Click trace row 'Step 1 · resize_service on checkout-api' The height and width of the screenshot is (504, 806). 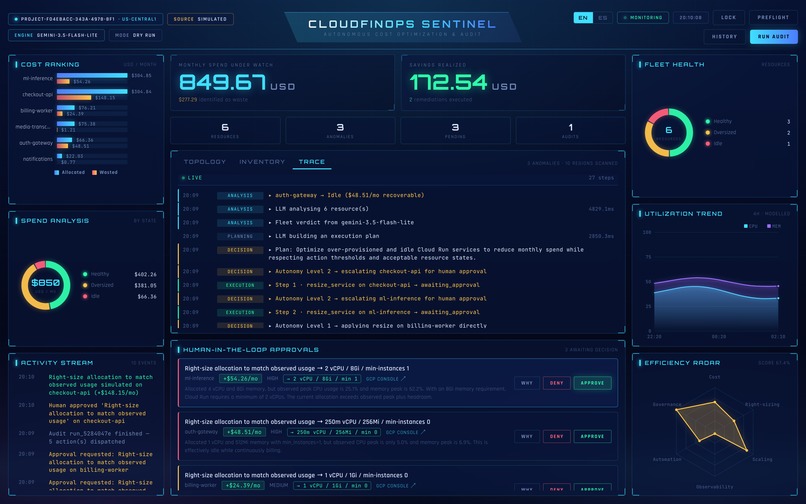tap(398, 285)
